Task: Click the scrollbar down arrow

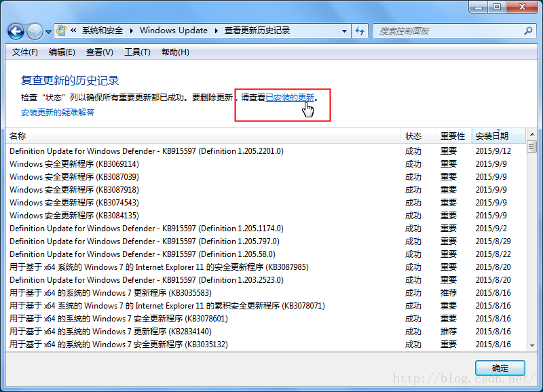Action: [x=532, y=345]
